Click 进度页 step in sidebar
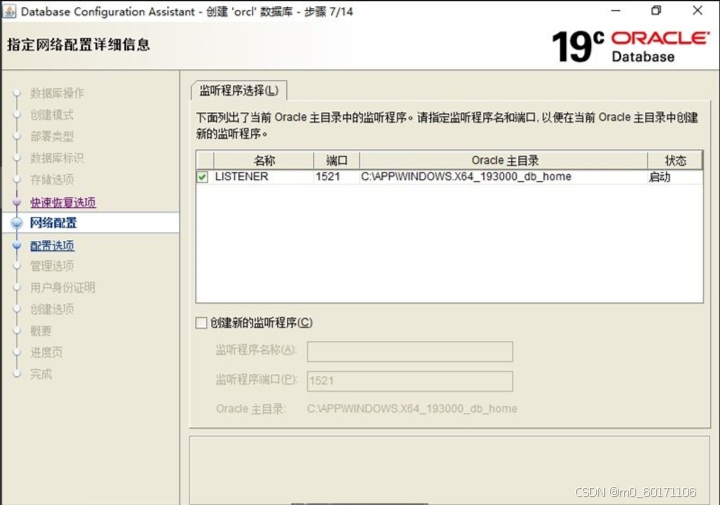The height and width of the screenshot is (505, 720). (46, 352)
